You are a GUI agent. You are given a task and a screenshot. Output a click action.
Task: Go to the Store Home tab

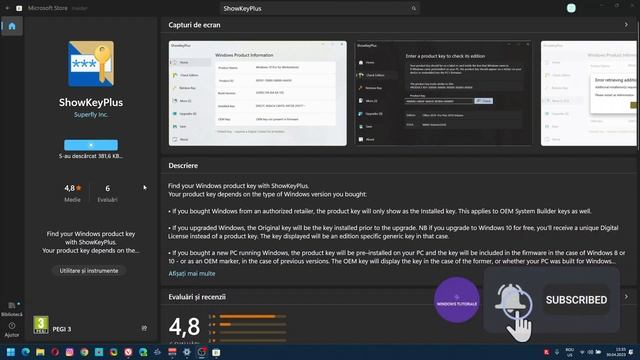tap(12, 26)
